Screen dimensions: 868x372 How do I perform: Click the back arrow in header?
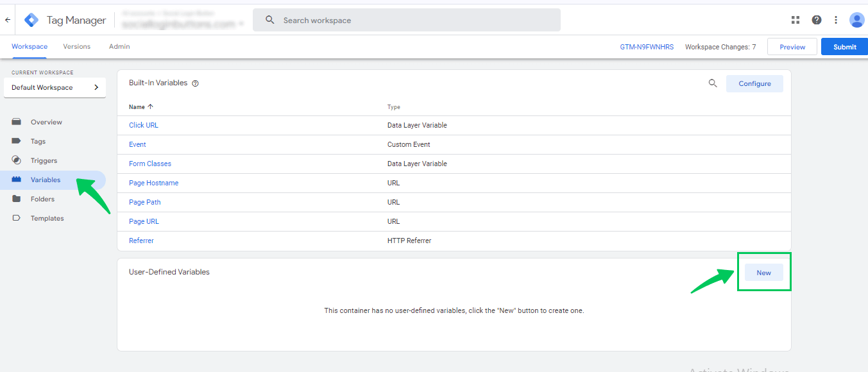(x=8, y=21)
